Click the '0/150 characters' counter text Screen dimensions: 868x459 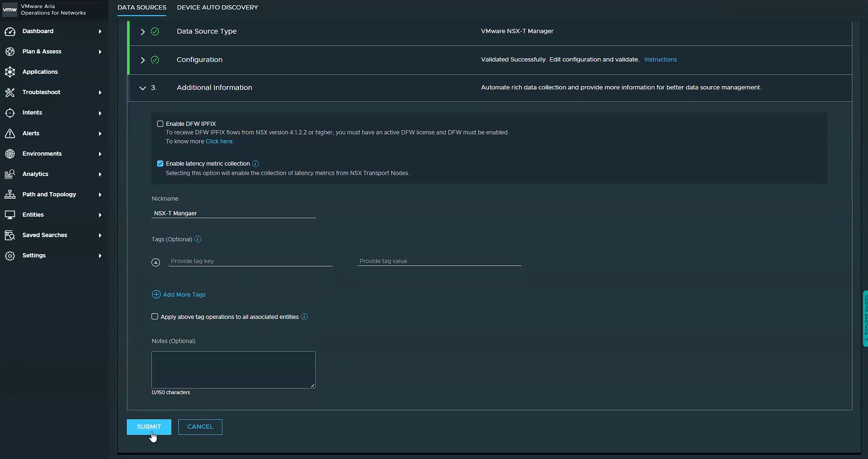point(171,393)
